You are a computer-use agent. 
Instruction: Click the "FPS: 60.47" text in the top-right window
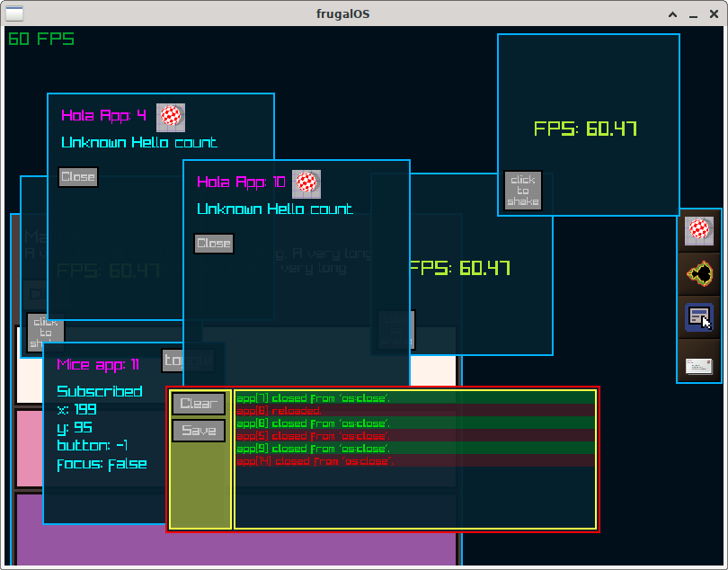(585, 129)
